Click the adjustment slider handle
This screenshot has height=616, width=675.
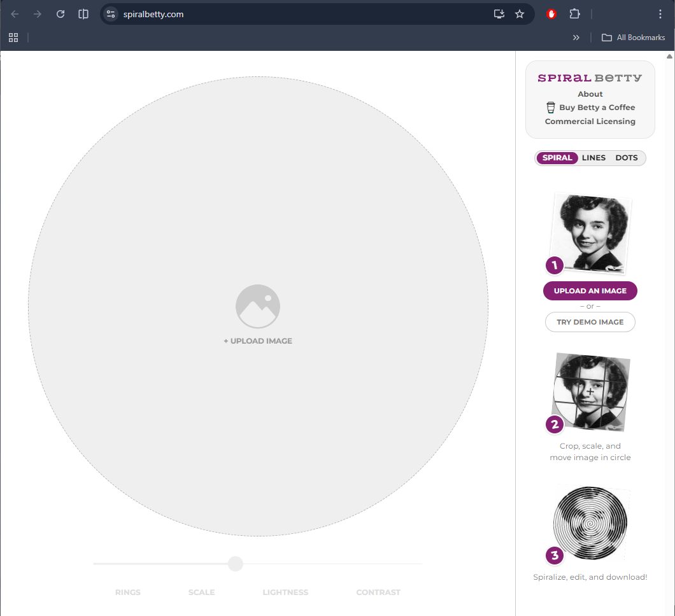coord(236,564)
